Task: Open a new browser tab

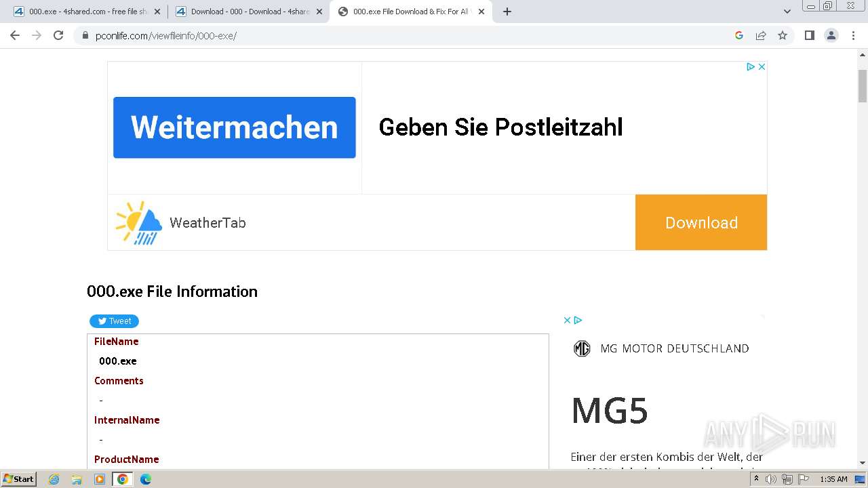Action: [507, 12]
